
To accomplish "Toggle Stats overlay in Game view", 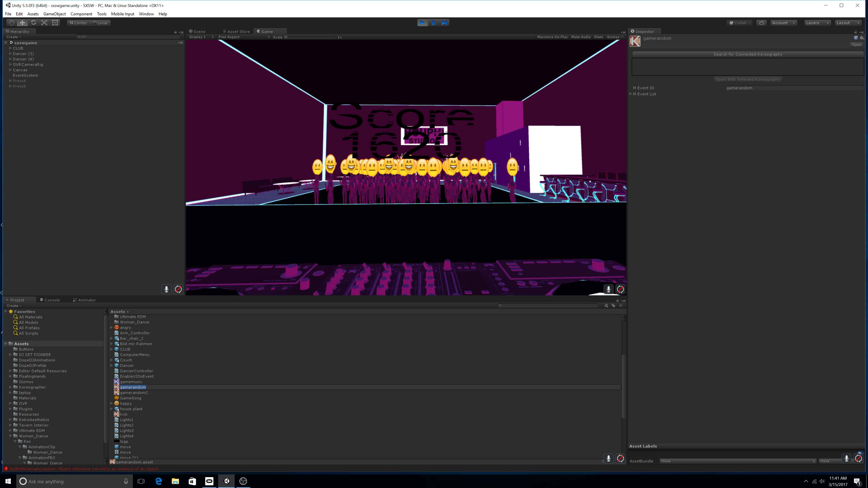I will coord(598,37).
